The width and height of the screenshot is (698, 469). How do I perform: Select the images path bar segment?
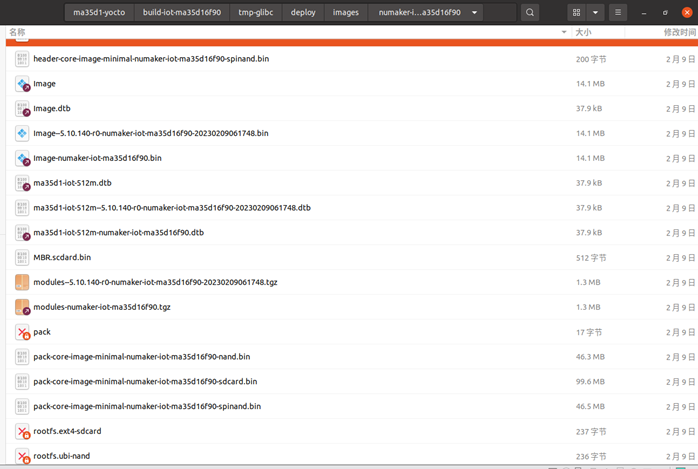tap(345, 13)
